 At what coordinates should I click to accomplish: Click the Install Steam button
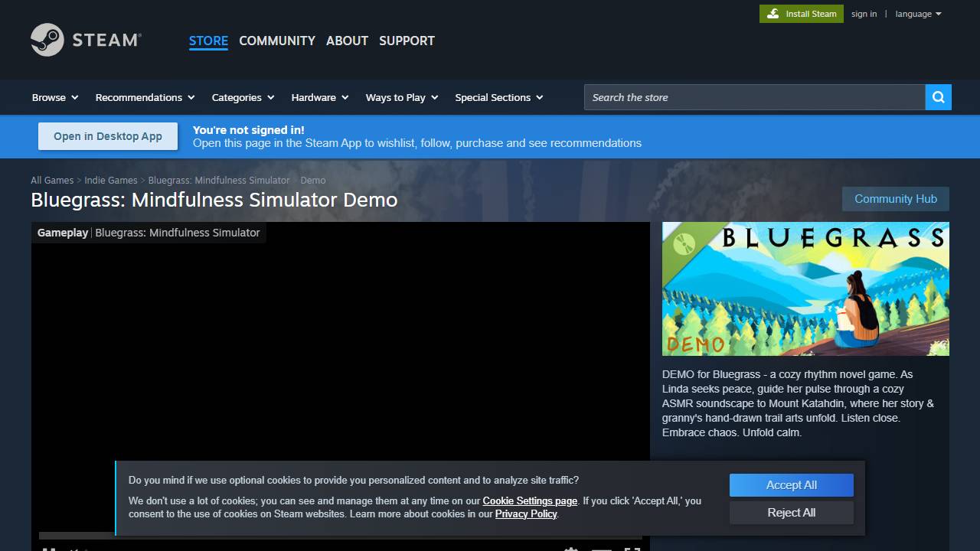point(802,14)
